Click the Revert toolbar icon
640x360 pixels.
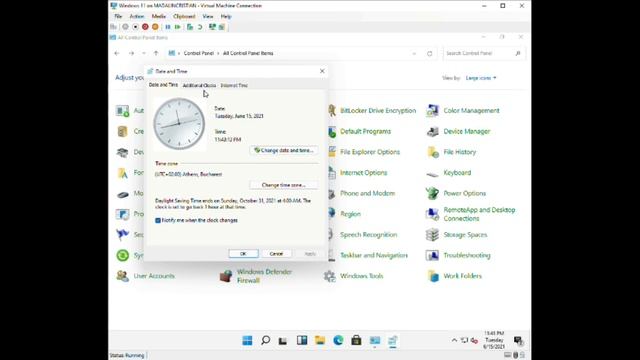click(x=200, y=27)
